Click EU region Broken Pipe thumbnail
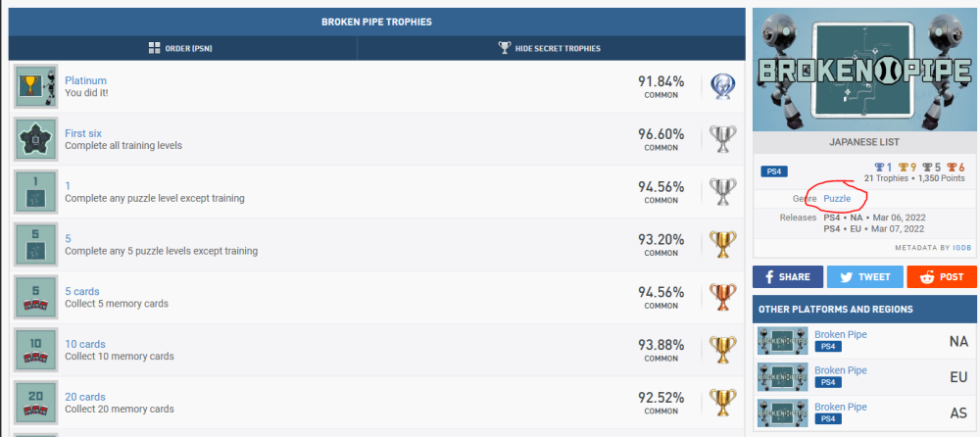Screen dimensions: 980x437 pos(783,377)
